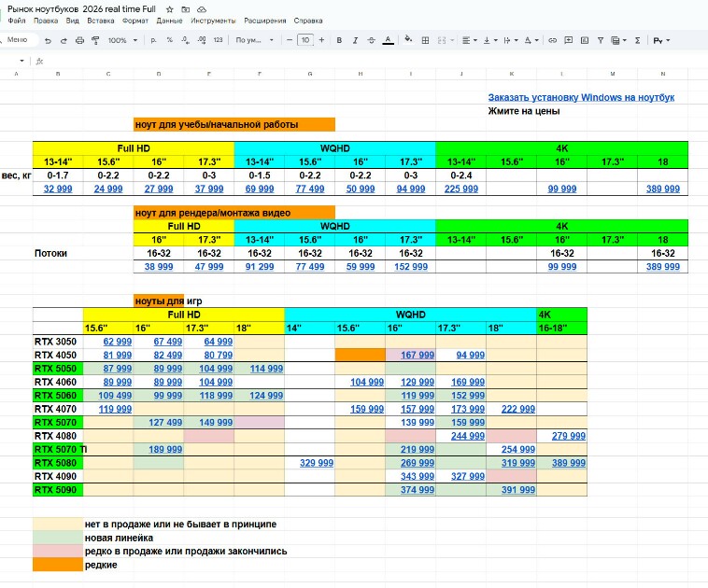Screen dimensions: 708x588
Task: Toggle strikethrough formatting
Action: point(371,41)
